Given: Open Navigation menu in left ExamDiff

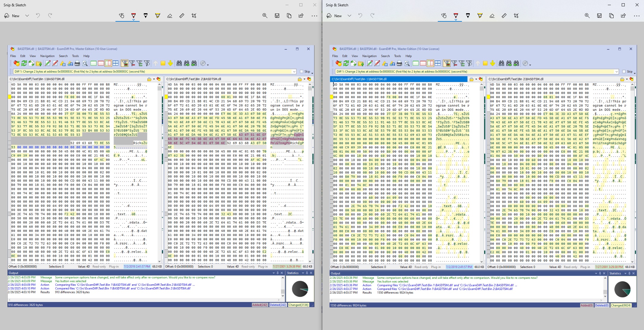Looking at the screenshot, I should pos(47,56).
